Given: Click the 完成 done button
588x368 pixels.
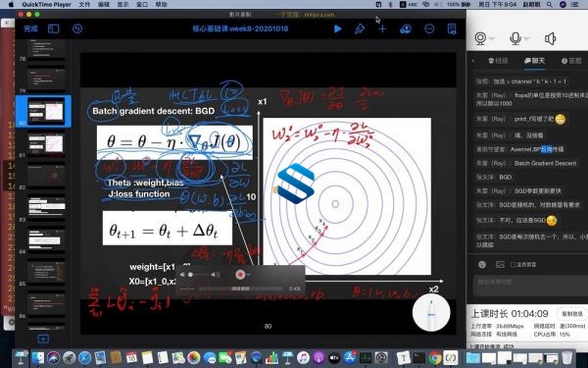Looking at the screenshot, I should 30,28.
